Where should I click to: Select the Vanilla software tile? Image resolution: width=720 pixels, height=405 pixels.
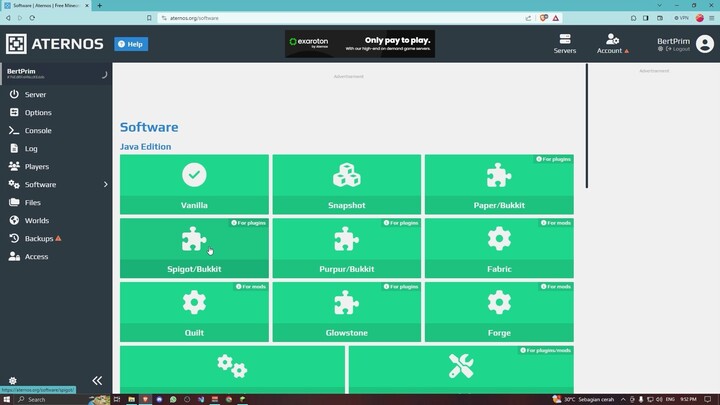point(194,184)
